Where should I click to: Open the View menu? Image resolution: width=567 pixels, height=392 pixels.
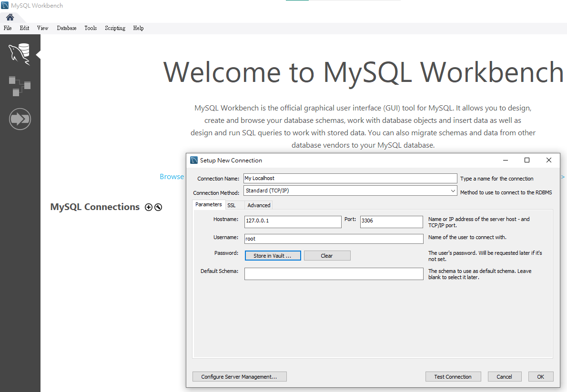point(43,28)
